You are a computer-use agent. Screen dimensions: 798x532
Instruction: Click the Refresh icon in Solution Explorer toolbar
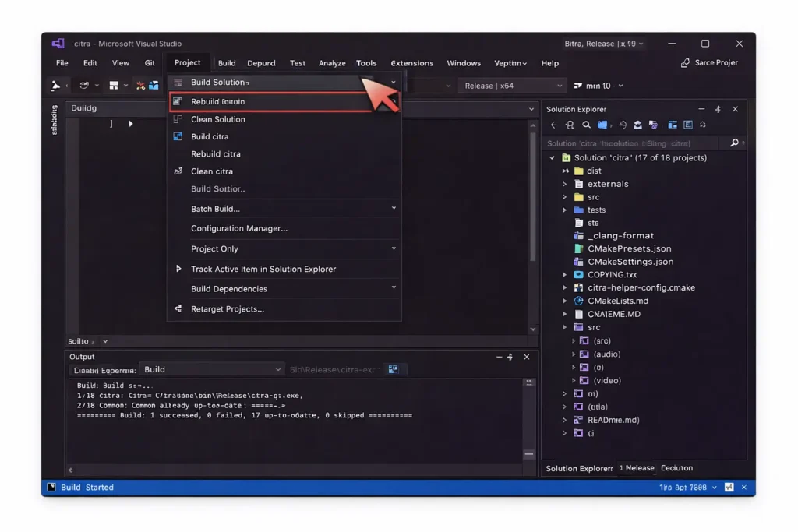[x=703, y=125]
